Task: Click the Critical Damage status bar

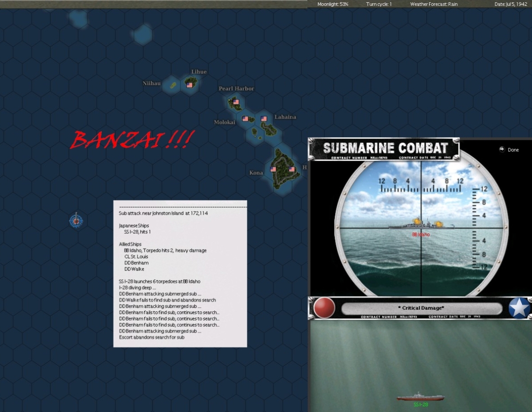Action: [x=422, y=308]
